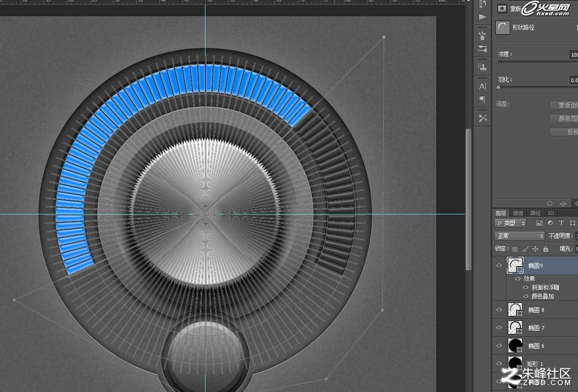This screenshot has height=392, width=578.
Task: Hide the 矩形 1 layer eye
Action: pyautogui.click(x=499, y=363)
